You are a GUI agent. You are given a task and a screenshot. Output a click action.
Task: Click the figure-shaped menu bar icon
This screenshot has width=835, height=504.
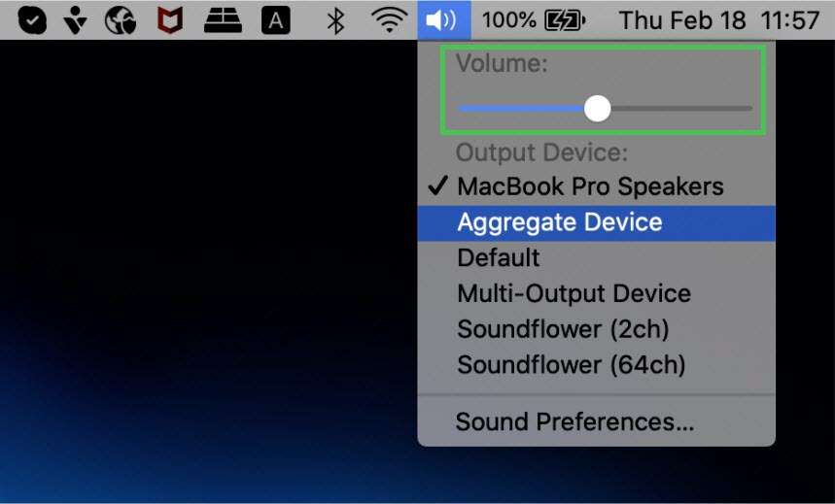76,20
